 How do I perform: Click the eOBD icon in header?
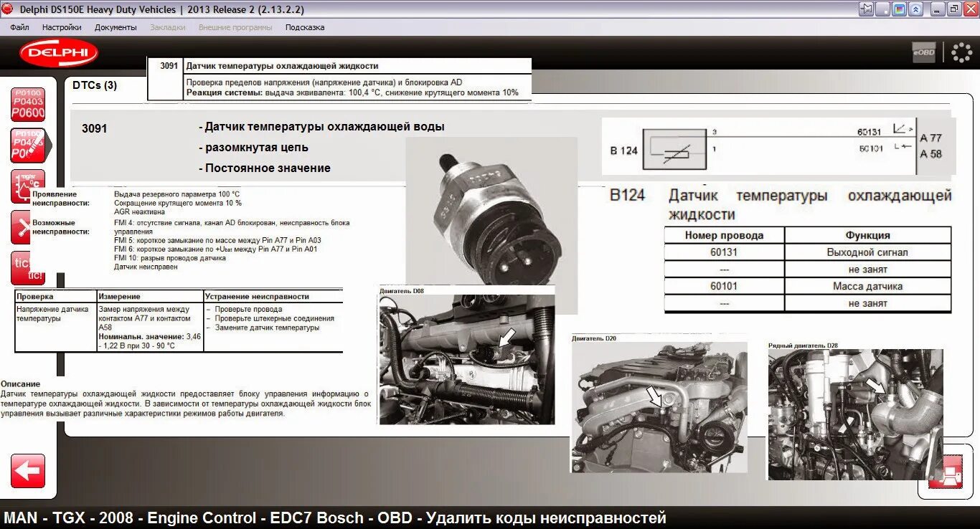(x=924, y=52)
